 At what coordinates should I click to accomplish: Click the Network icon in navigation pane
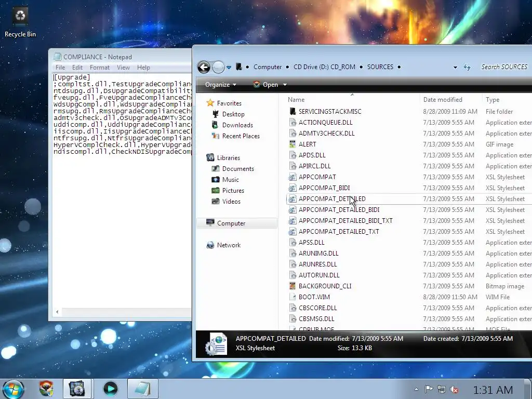tap(210, 245)
